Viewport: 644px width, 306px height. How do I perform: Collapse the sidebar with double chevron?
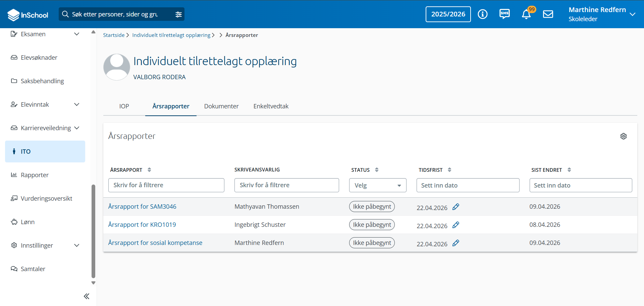pos(87,296)
